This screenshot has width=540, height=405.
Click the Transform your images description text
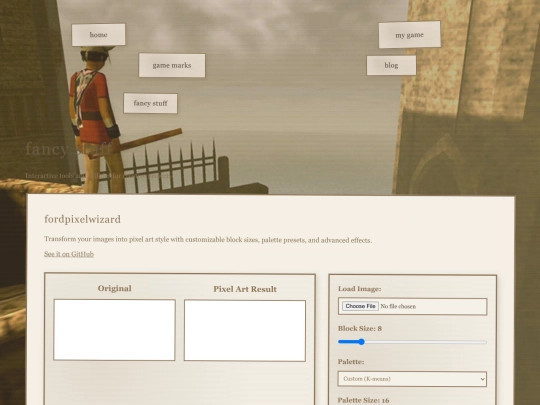pos(208,240)
